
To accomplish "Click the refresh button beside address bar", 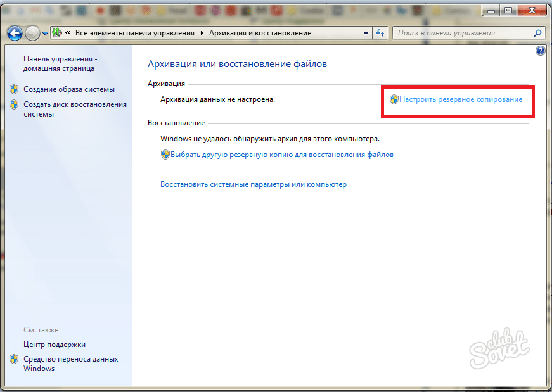I will [380, 33].
